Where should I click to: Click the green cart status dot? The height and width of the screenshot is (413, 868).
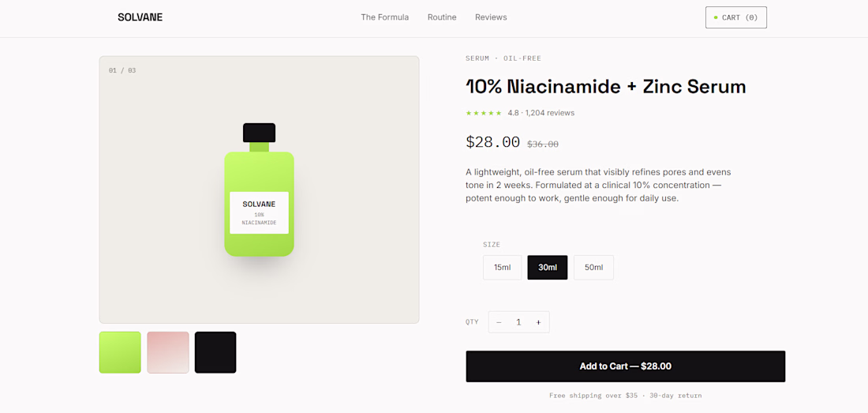pos(716,17)
